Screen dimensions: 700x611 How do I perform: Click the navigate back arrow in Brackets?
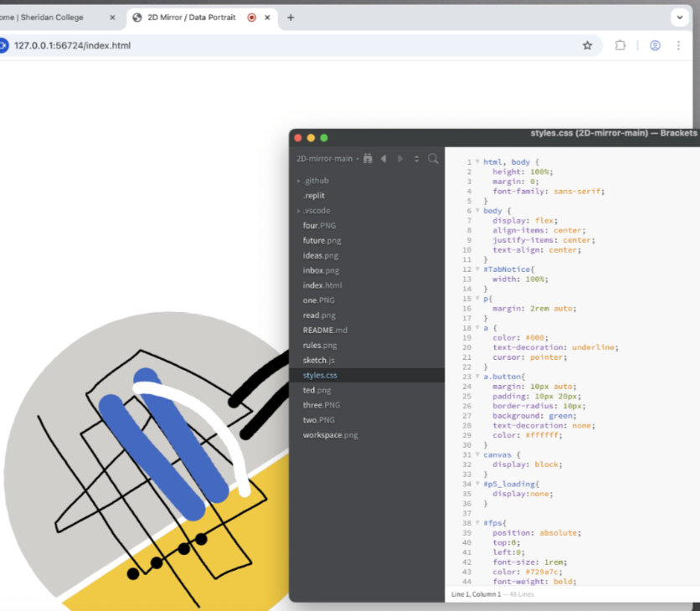[x=383, y=159]
